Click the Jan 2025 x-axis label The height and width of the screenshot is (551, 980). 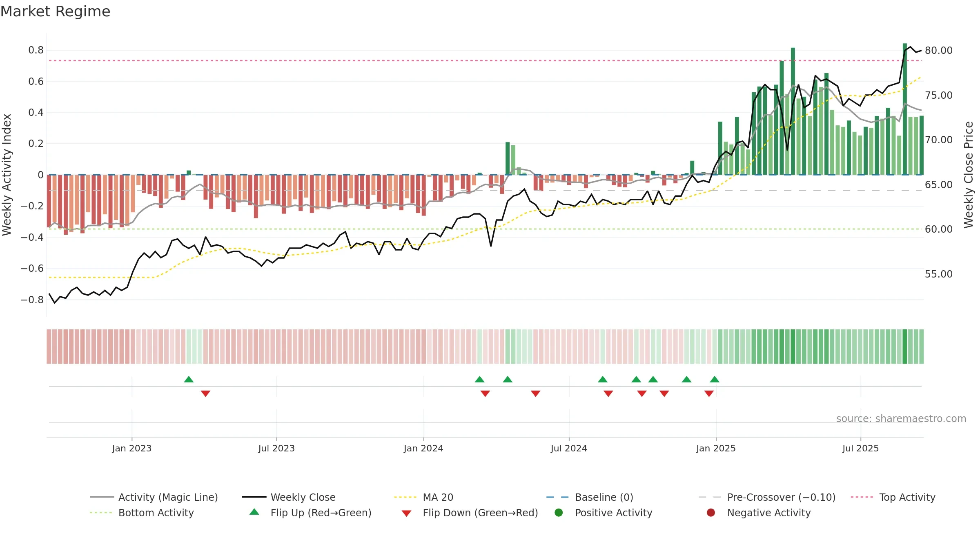pos(716,448)
